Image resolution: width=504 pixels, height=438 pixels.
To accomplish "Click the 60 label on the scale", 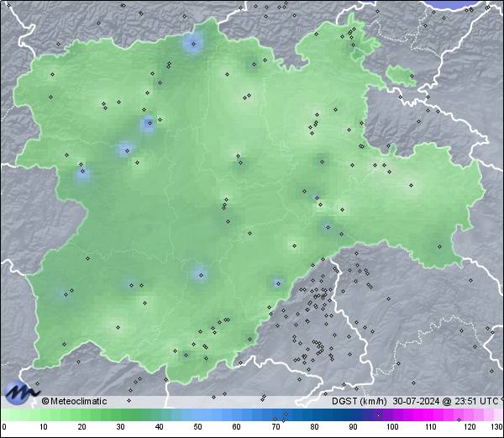I will coord(237,427).
